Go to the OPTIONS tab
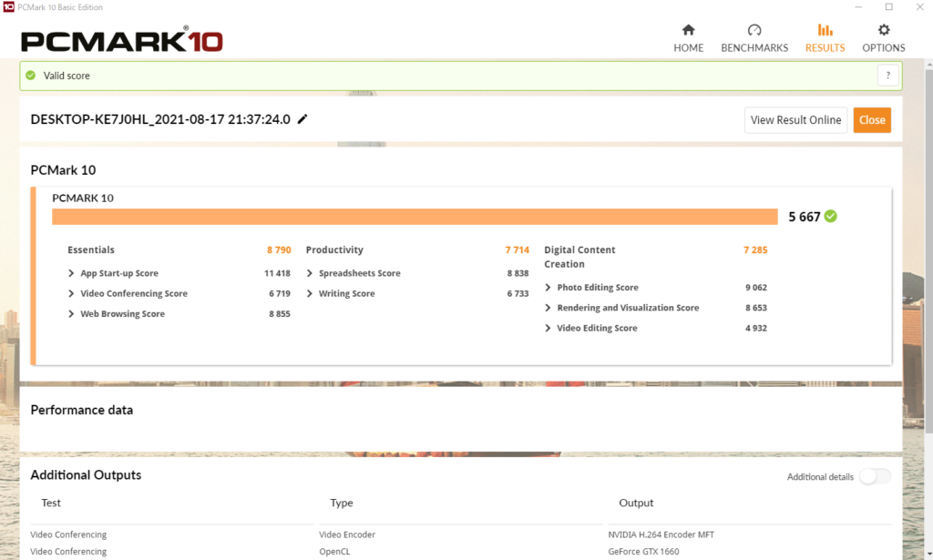 [883, 47]
